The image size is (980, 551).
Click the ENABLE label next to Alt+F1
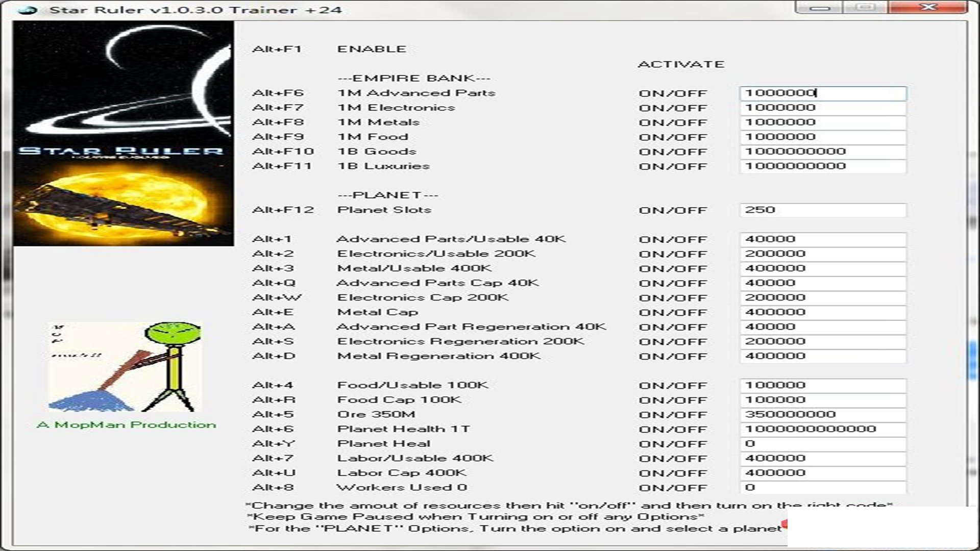click(x=372, y=49)
